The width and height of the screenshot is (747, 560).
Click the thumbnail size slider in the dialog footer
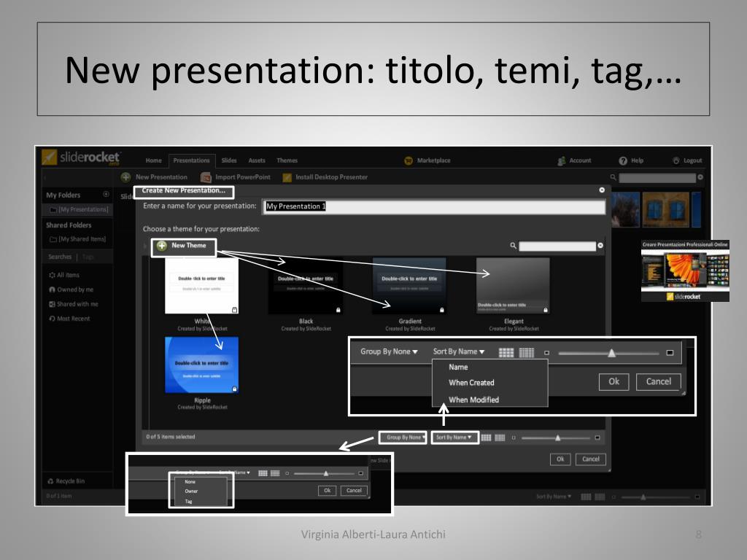556,438
